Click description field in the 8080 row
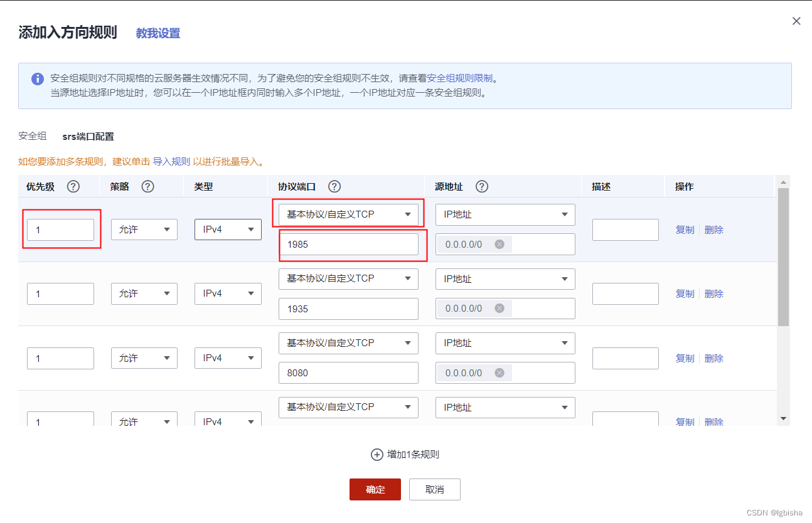 626,358
